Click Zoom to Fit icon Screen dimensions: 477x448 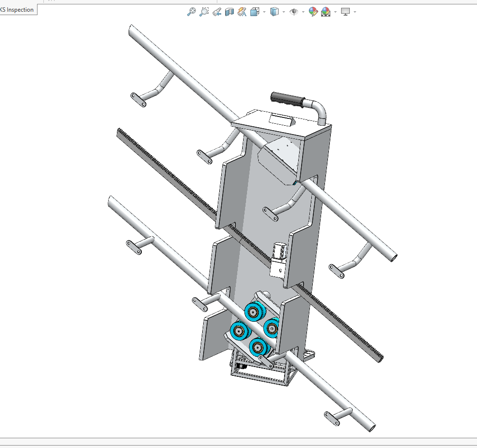click(191, 12)
